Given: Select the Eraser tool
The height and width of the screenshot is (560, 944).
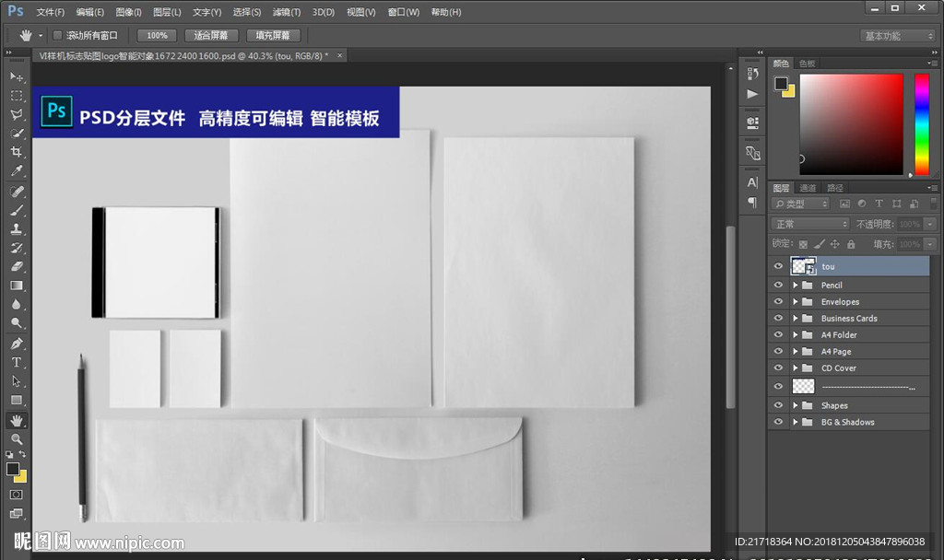Looking at the screenshot, I should click(x=17, y=266).
